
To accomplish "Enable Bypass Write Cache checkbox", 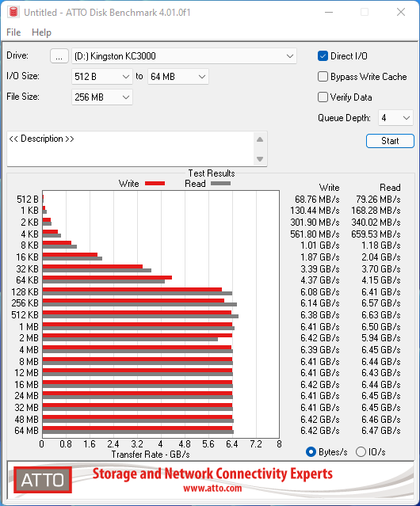I will [x=323, y=77].
